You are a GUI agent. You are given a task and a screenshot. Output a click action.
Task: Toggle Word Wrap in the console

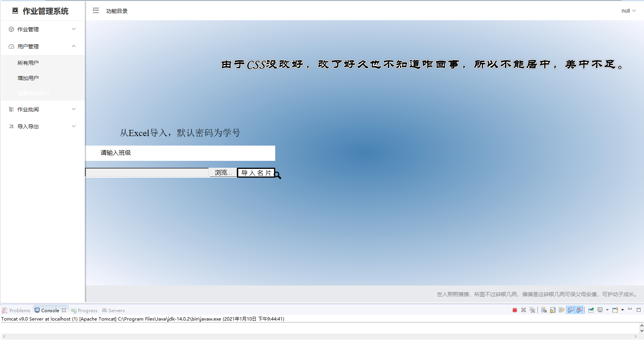[561, 310]
